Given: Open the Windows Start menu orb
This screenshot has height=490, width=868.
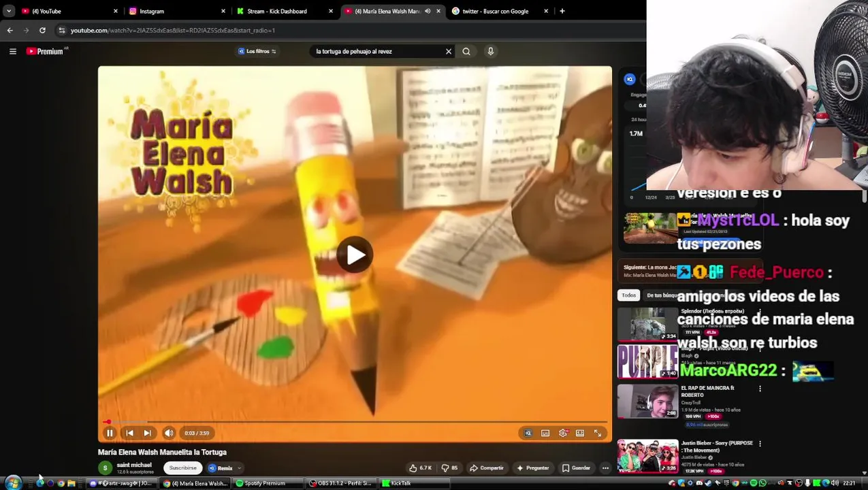Looking at the screenshot, I should [x=13, y=483].
